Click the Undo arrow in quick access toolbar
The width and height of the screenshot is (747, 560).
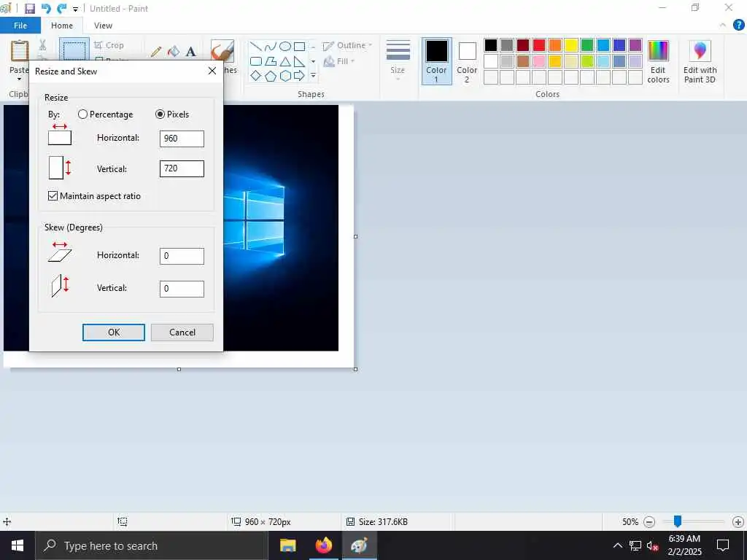(x=46, y=9)
